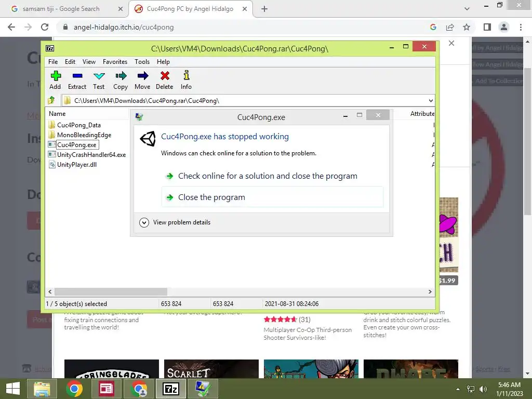Bookmark this page with the star icon
The height and width of the screenshot is (399, 532).
click(467, 27)
